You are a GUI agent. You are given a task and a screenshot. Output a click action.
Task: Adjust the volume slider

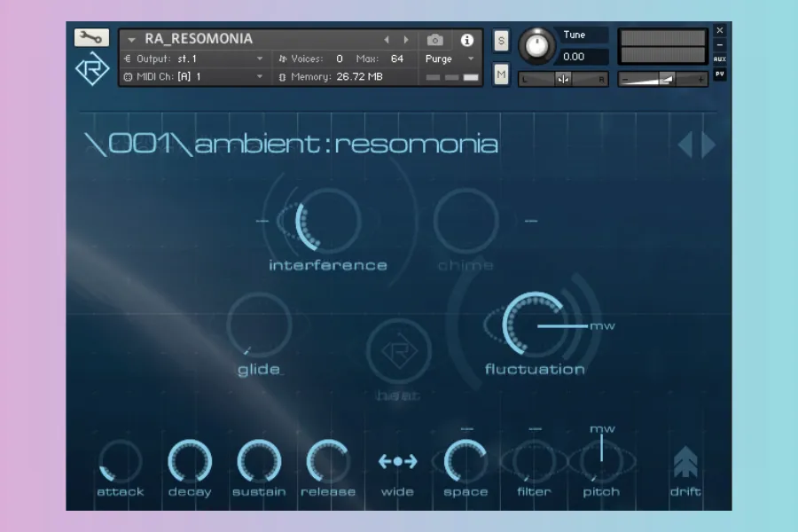(662, 80)
